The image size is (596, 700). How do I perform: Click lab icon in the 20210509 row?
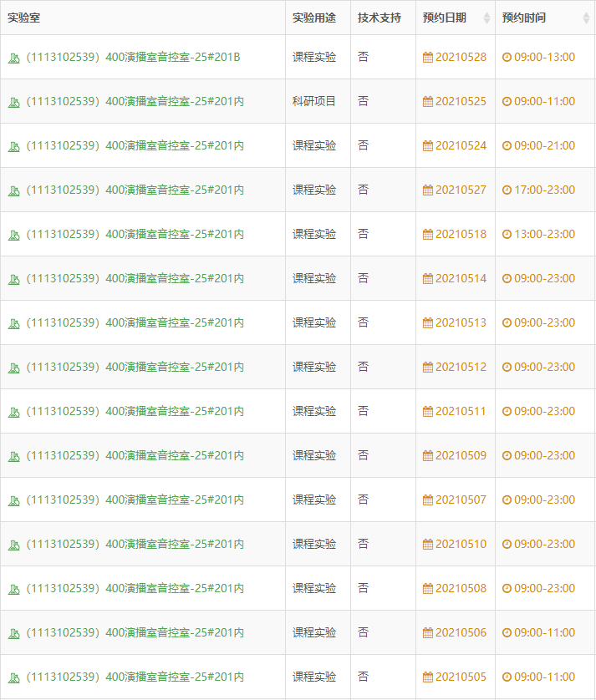(x=14, y=456)
